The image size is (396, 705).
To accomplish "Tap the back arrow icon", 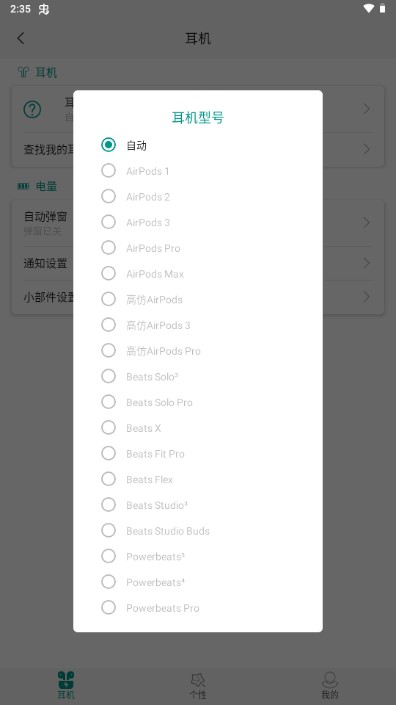I will pos(20,39).
